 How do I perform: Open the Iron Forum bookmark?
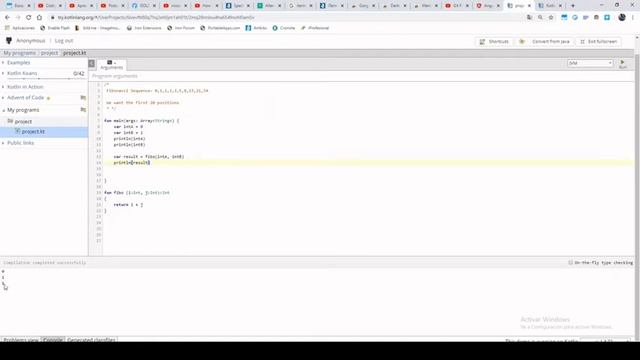coord(181,28)
